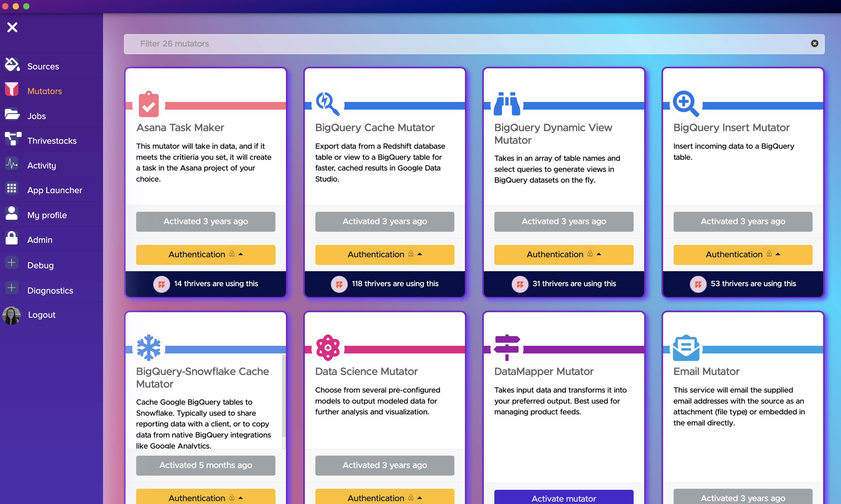Close the sidebar with the X icon
The image size is (841, 504).
tap(12, 27)
